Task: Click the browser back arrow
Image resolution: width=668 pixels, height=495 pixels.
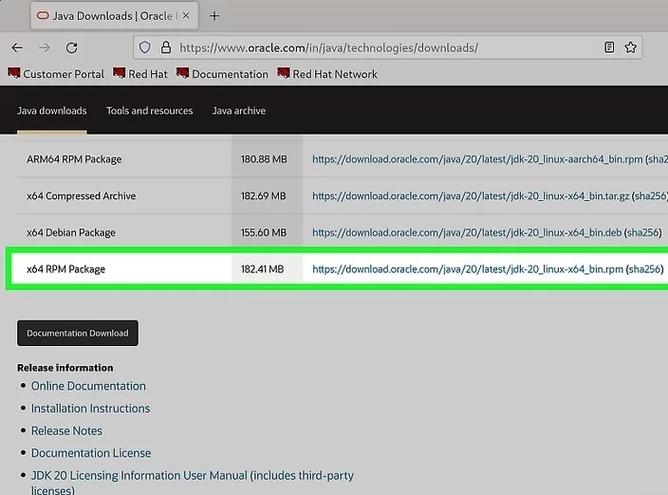Action: click(17, 48)
